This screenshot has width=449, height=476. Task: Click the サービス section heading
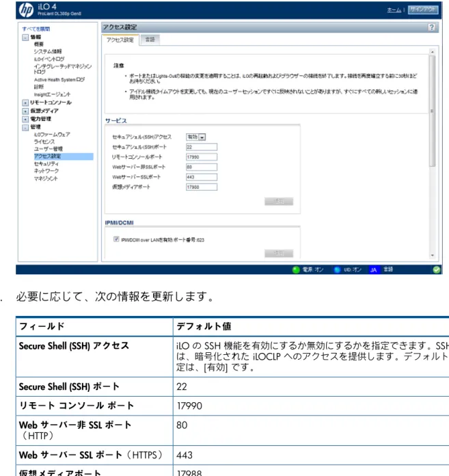(x=116, y=120)
